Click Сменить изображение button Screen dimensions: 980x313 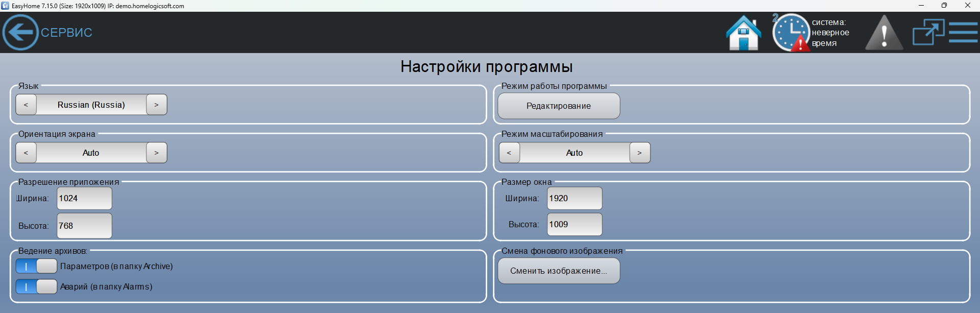(559, 271)
